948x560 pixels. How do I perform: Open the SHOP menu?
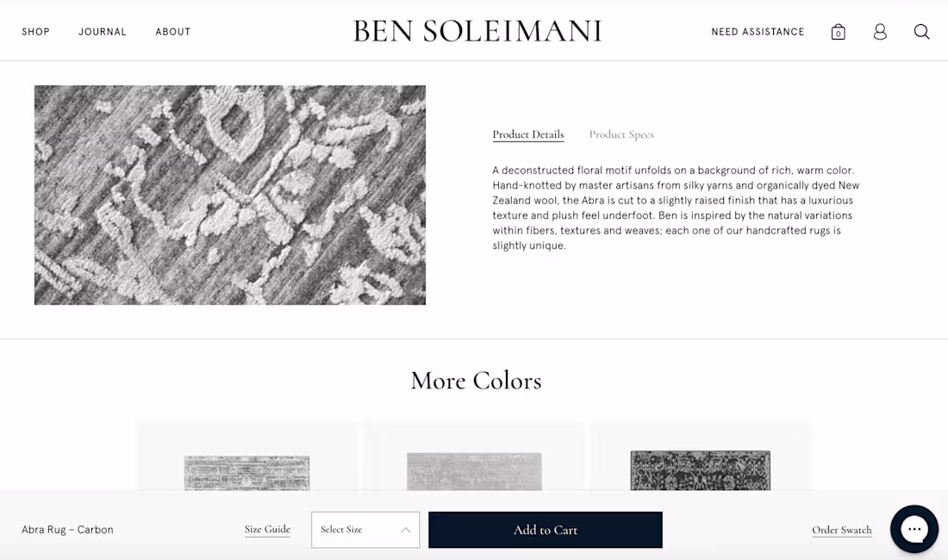tap(35, 32)
